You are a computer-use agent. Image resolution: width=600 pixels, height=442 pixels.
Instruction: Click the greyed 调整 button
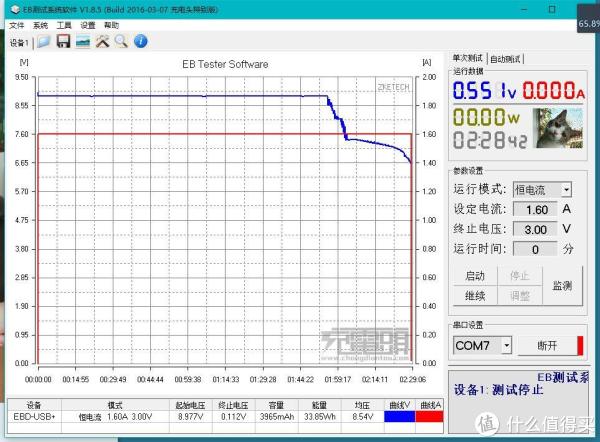[x=519, y=295]
